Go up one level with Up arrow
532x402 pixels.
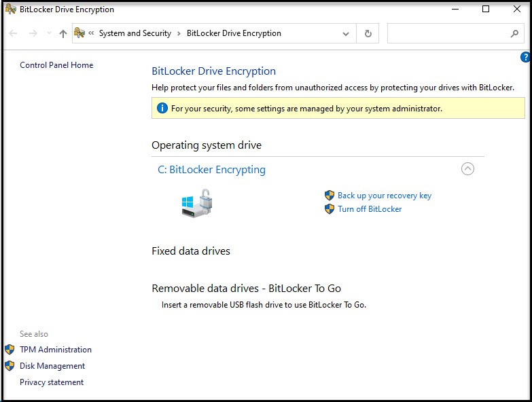(x=63, y=33)
